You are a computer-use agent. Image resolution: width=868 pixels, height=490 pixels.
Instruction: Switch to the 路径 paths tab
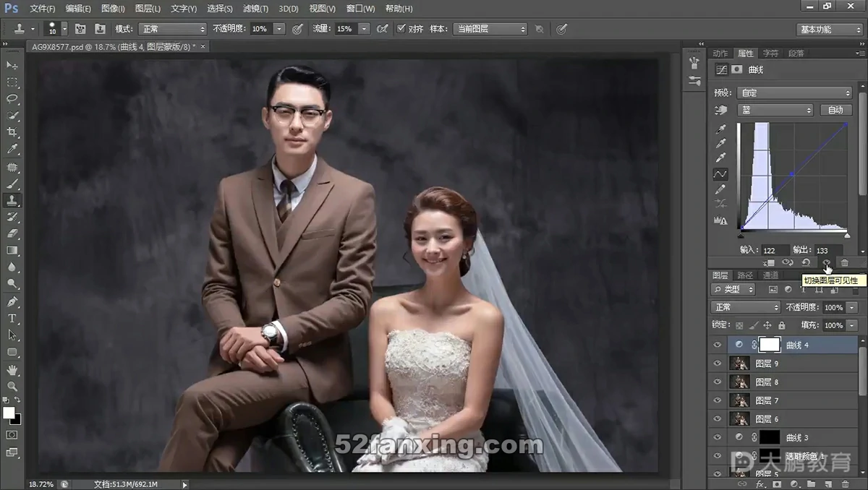point(745,275)
